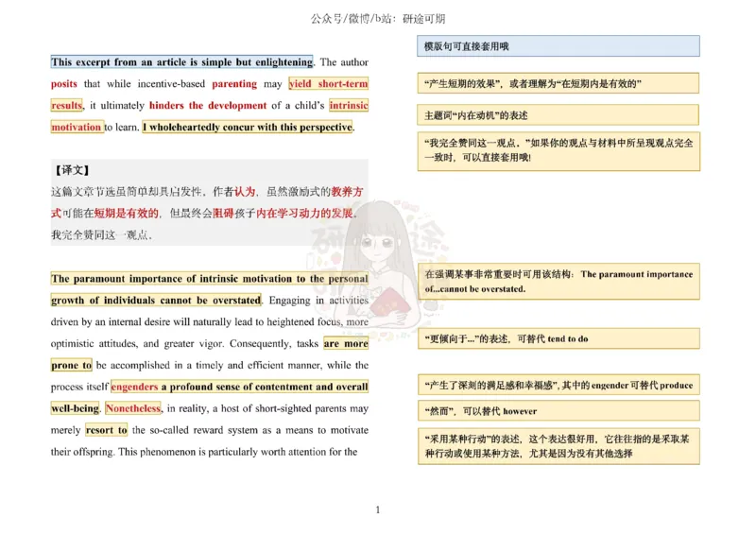Click the note saying engender 可替代 produce
Screen dimensions: 756x535
(558, 385)
